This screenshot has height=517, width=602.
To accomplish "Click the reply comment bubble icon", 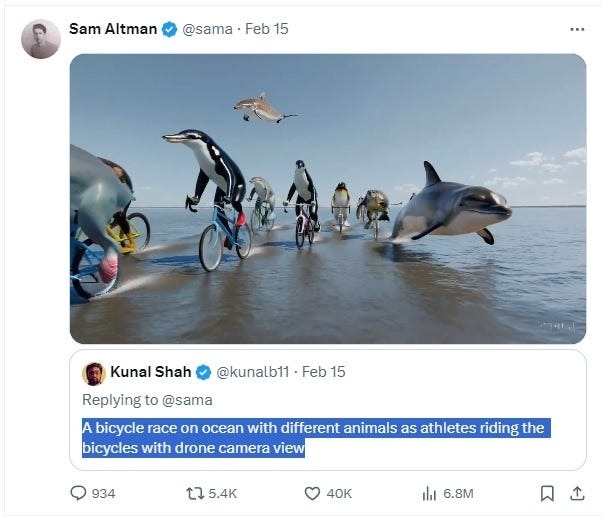I will coord(79,493).
